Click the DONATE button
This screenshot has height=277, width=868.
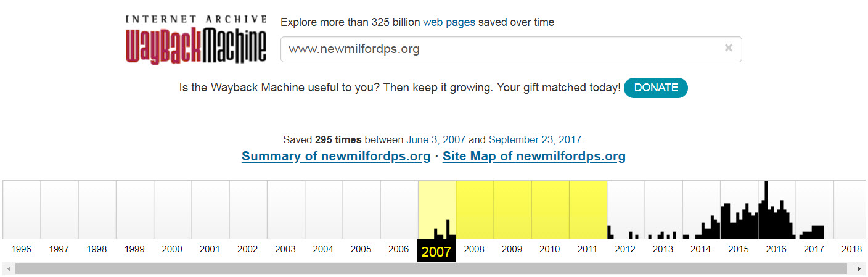[655, 88]
